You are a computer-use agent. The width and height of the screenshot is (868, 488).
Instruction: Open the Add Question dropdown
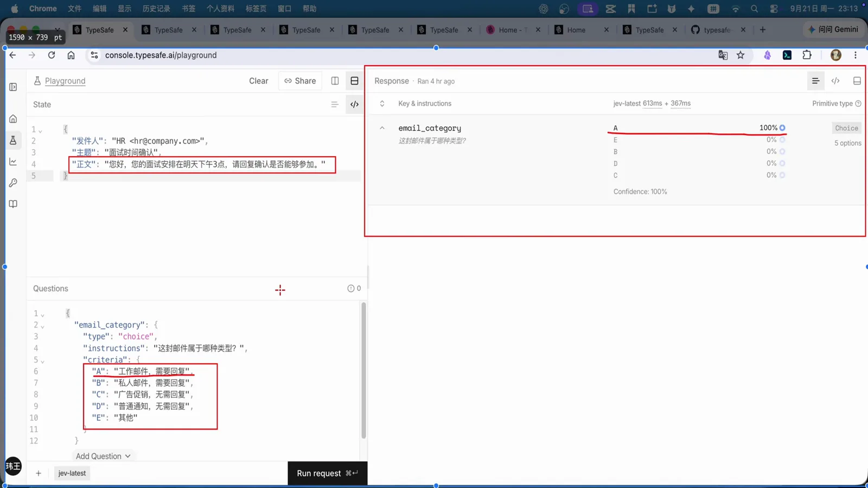click(x=103, y=456)
